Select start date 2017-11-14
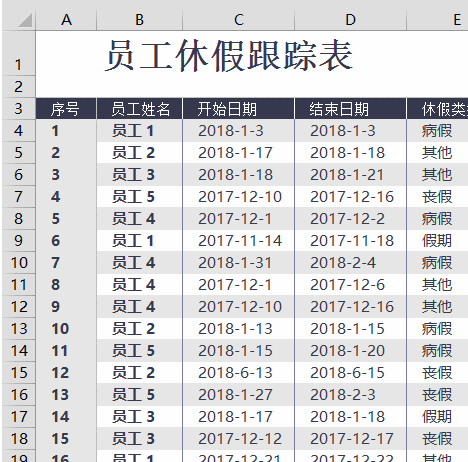This screenshot has height=462, width=468. pyautogui.click(x=238, y=241)
